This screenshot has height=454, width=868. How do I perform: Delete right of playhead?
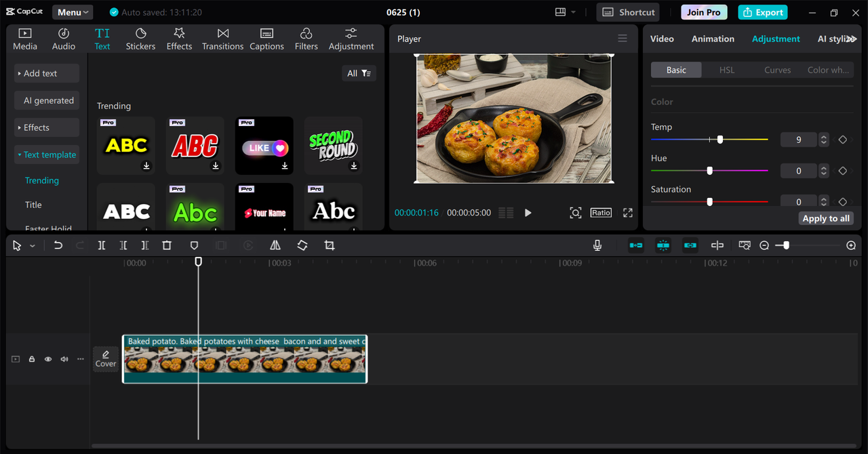[x=145, y=245]
